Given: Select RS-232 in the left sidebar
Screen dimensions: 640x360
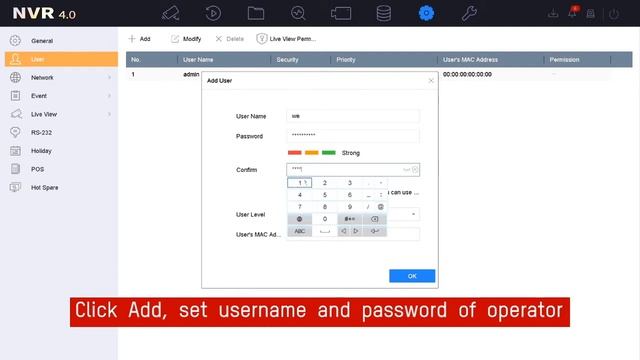Looking at the screenshot, I should (x=61, y=133).
